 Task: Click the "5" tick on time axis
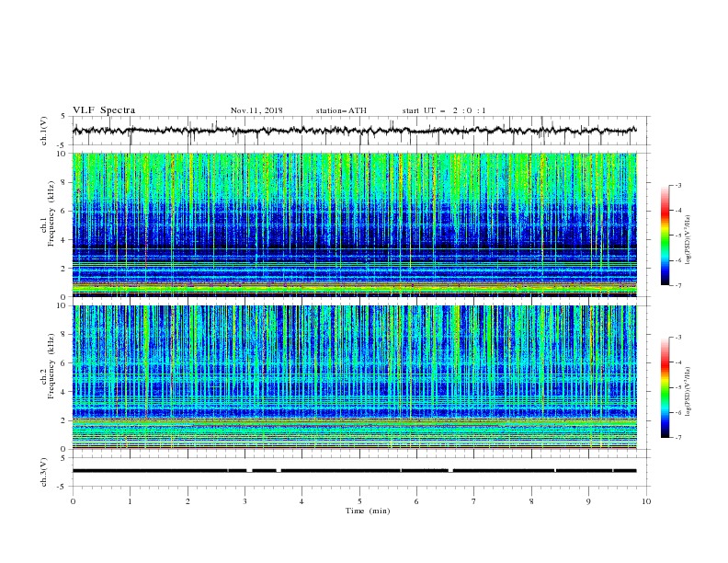359,501
